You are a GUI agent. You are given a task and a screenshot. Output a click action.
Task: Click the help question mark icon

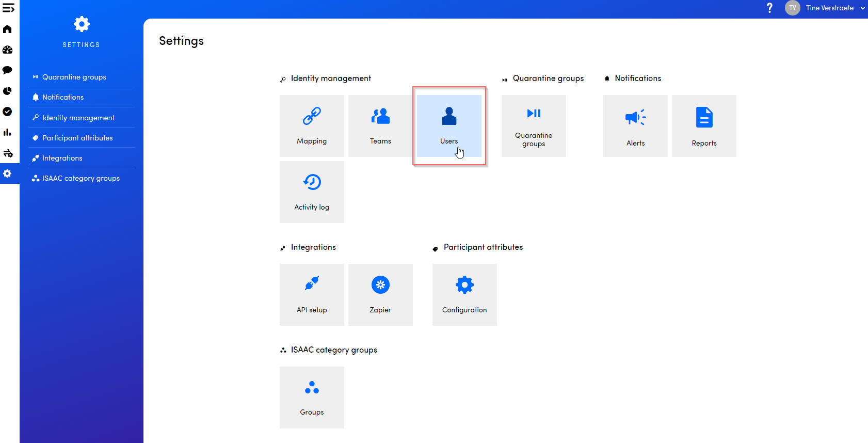(769, 8)
